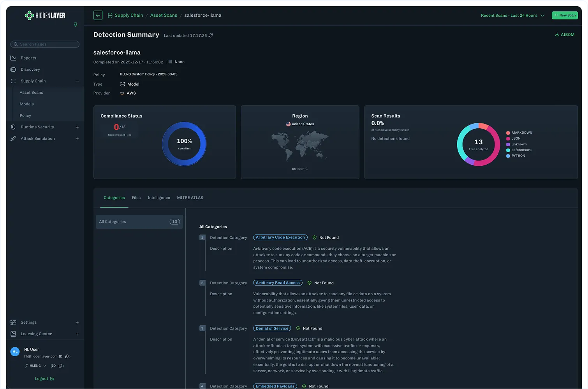Click the us-east-1 region label

pyautogui.click(x=300, y=169)
